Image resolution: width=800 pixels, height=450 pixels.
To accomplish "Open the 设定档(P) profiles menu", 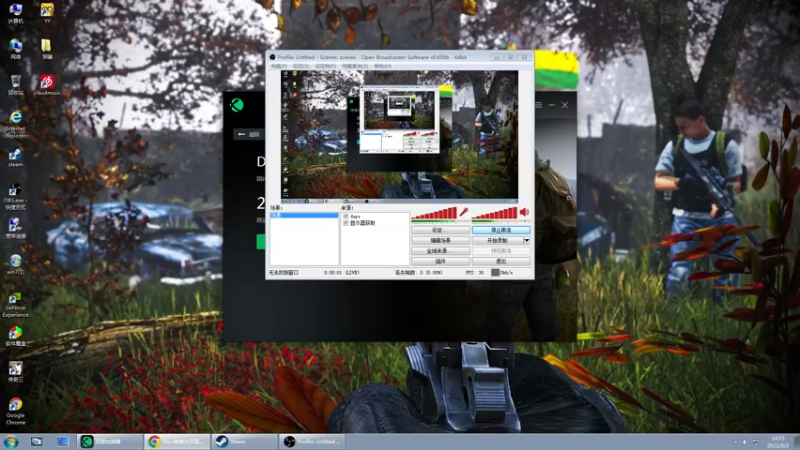I will tap(325, 66).
